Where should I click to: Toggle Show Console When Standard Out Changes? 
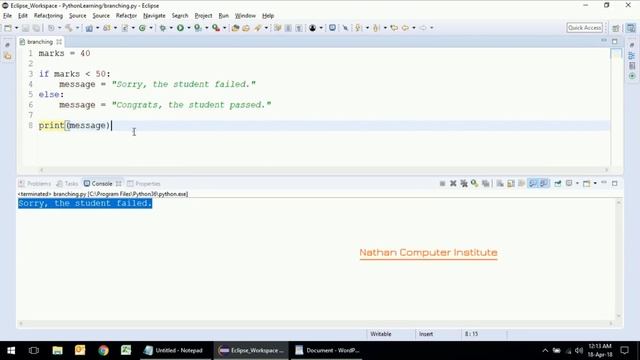pos(533,184)
